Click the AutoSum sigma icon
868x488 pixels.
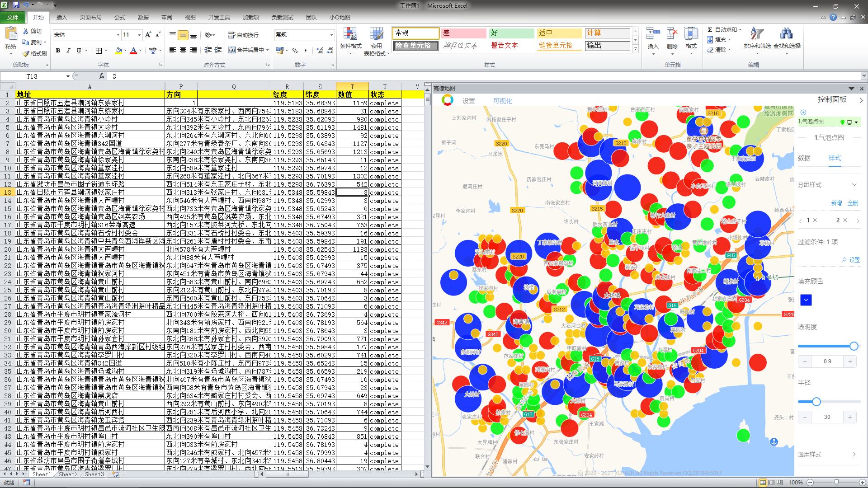click(x=710, y=30)
